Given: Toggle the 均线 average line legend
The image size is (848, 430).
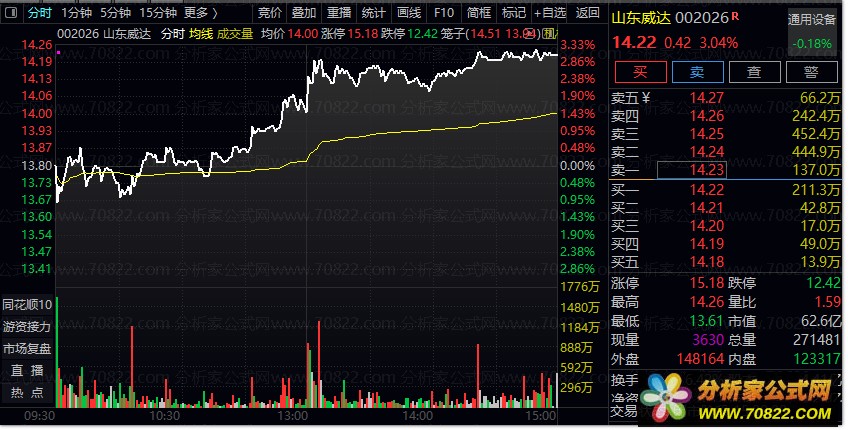Looking at the screenshot, I should pos(201,34).
